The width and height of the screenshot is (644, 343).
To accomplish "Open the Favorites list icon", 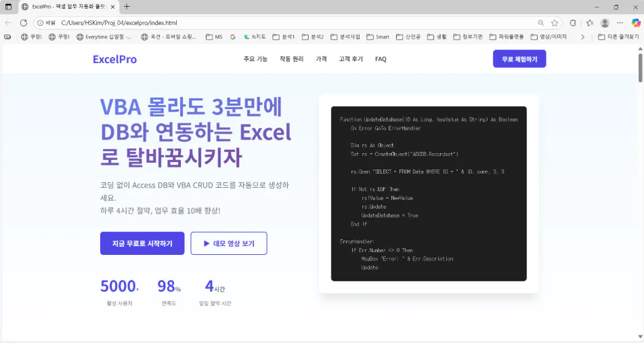I will (x=590, y=22).
